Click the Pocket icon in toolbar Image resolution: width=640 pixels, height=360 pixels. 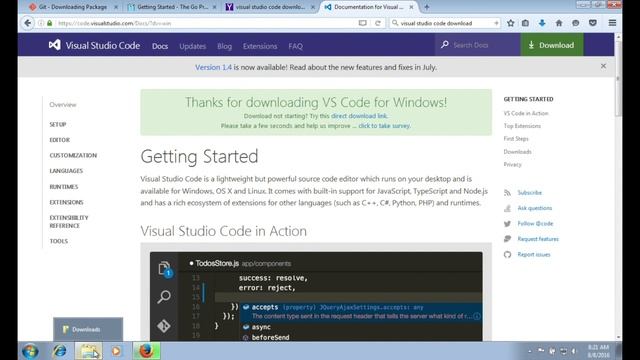click(x=593, y=23)
